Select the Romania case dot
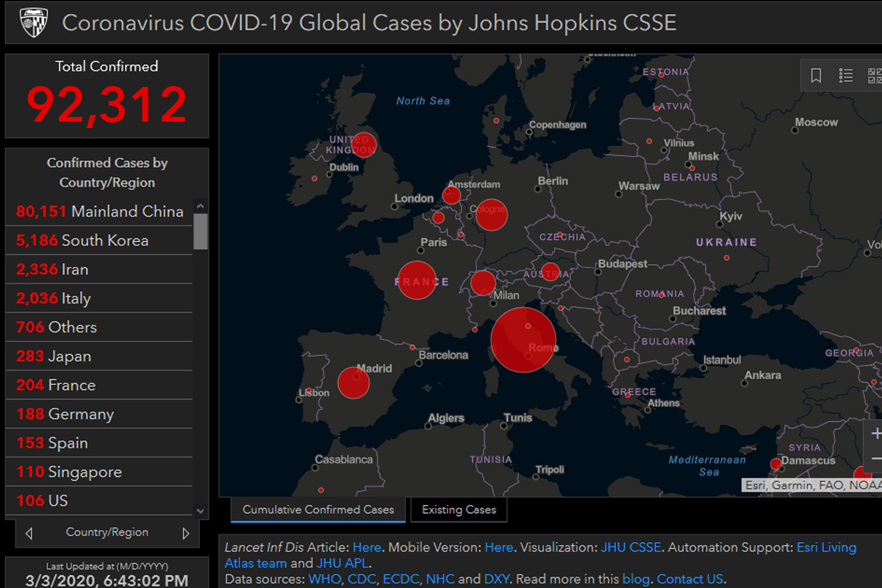 661,295
